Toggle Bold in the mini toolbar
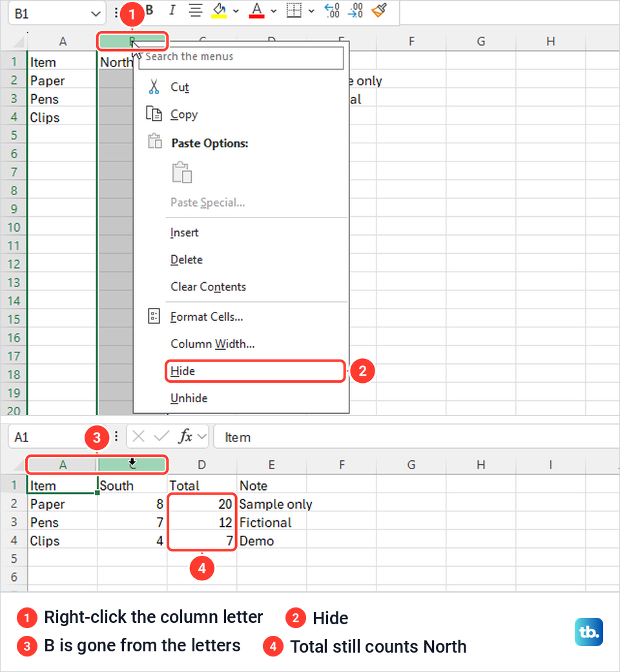 pyautogui.click(x=149, y=10)
